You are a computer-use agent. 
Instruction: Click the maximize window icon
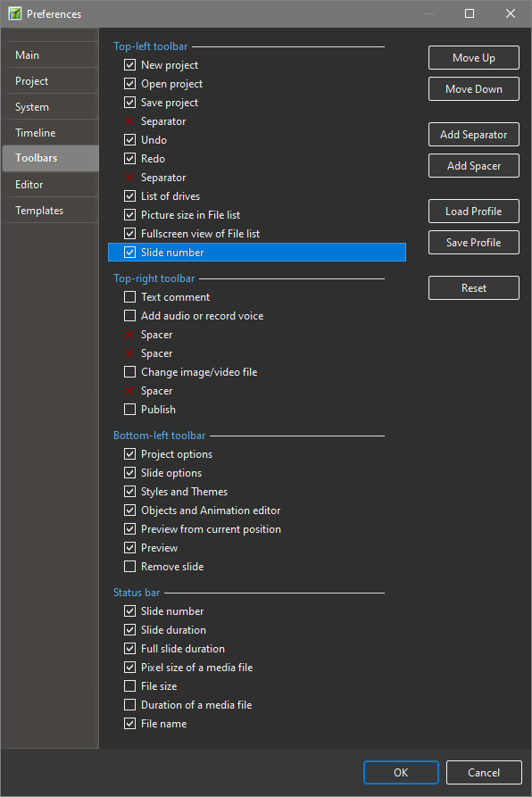coord(470,13)
